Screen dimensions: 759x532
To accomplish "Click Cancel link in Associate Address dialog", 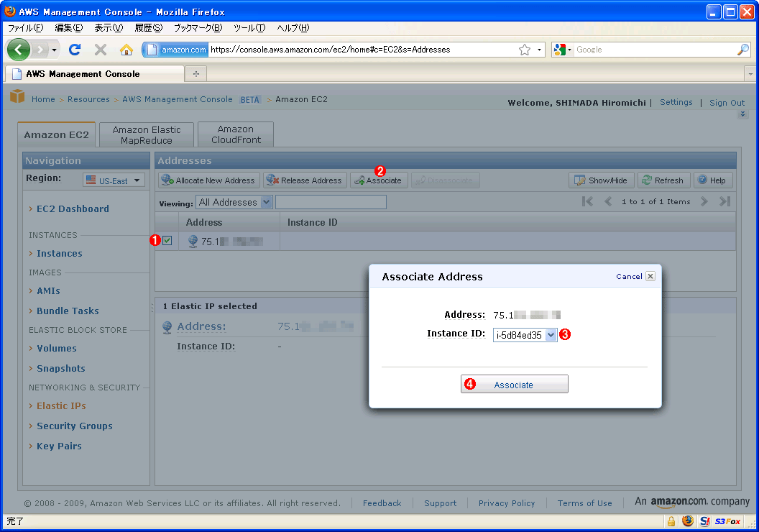I will coord(629,276).
